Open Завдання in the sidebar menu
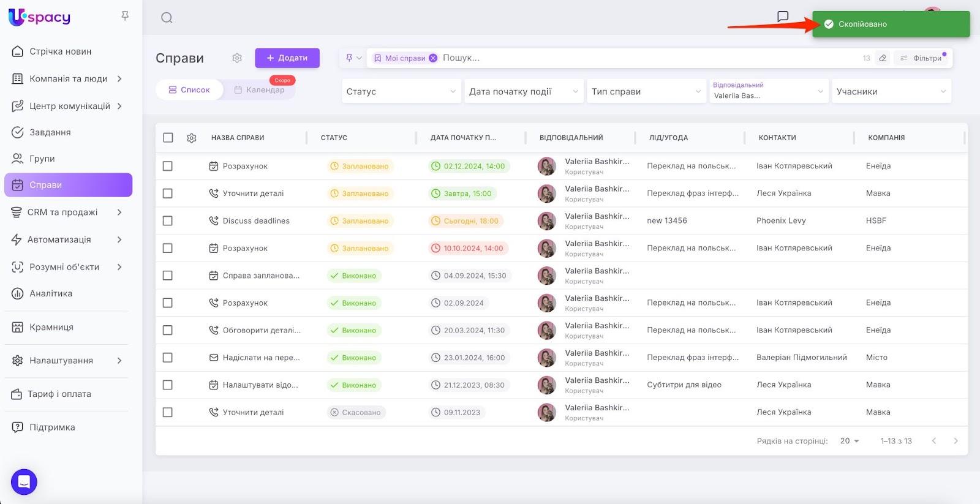Viewport: 980px width, 504px height. (x=50, y=132)
